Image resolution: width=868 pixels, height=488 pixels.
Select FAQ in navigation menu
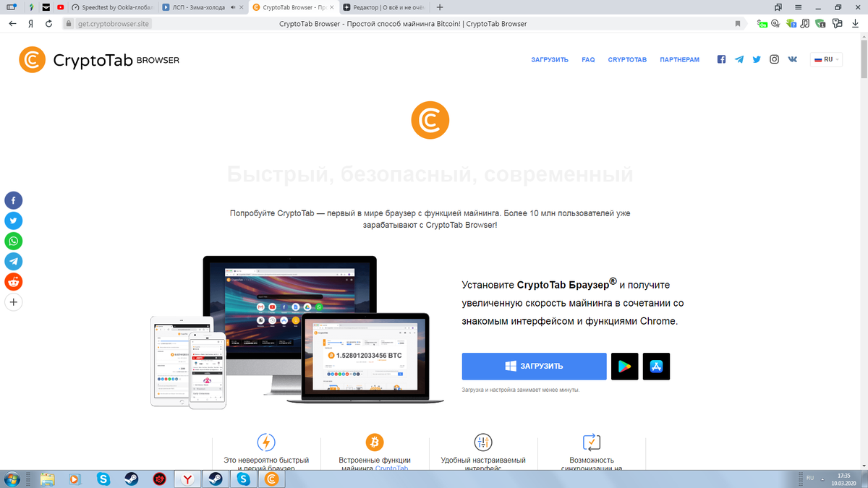click(588, 60)
